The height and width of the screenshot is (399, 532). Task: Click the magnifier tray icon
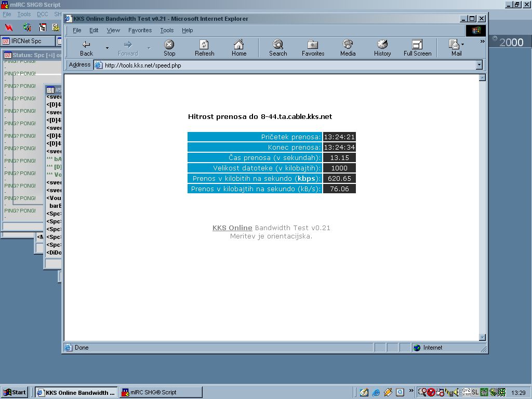click(422, 393)
